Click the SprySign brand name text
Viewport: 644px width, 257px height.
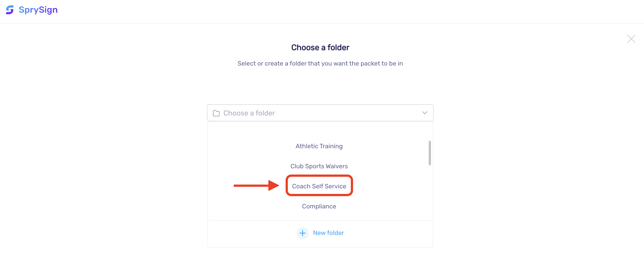click(x=38, y=10)
